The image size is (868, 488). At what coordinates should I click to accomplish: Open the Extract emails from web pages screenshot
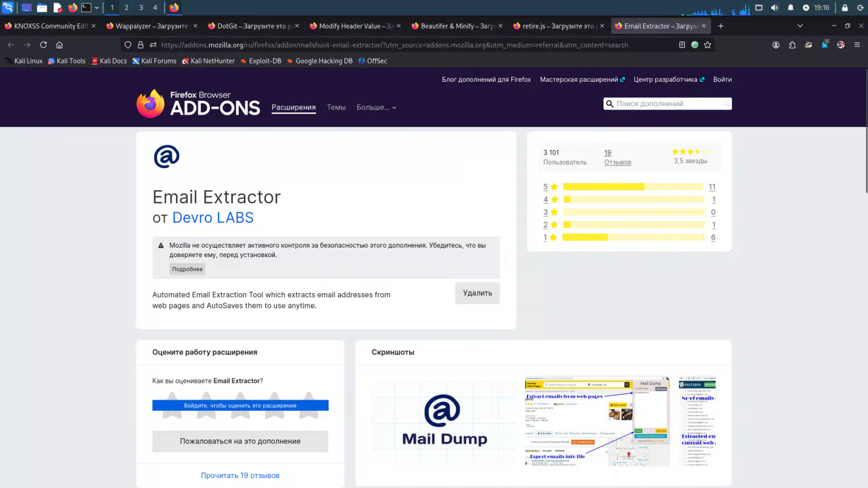click(x=597, y=421)
